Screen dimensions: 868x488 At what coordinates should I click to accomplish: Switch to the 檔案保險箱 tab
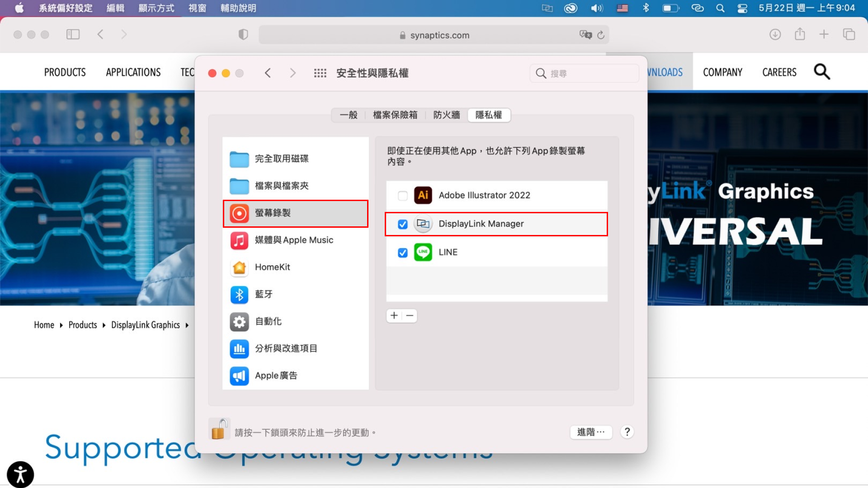coord(395,115)
